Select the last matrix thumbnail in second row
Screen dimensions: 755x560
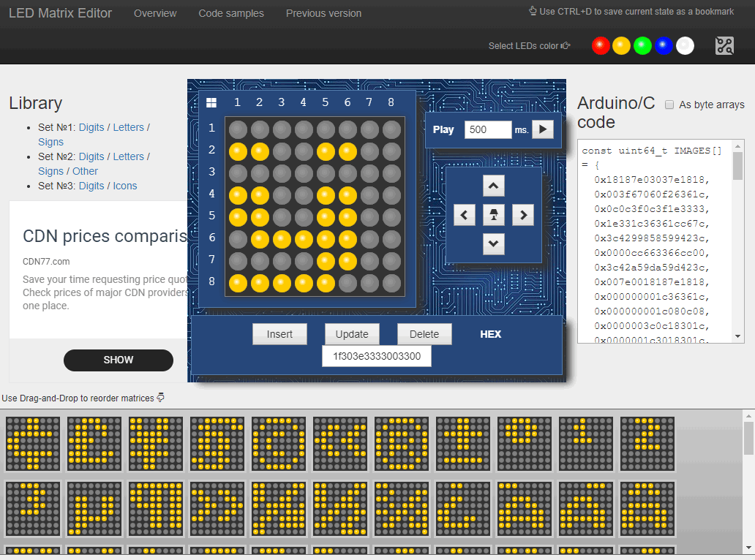(647, 509)
